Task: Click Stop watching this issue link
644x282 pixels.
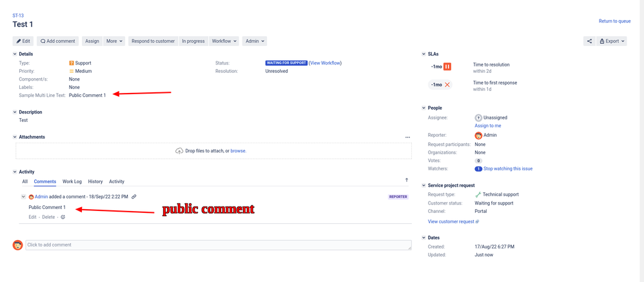Action: (508, 168)
